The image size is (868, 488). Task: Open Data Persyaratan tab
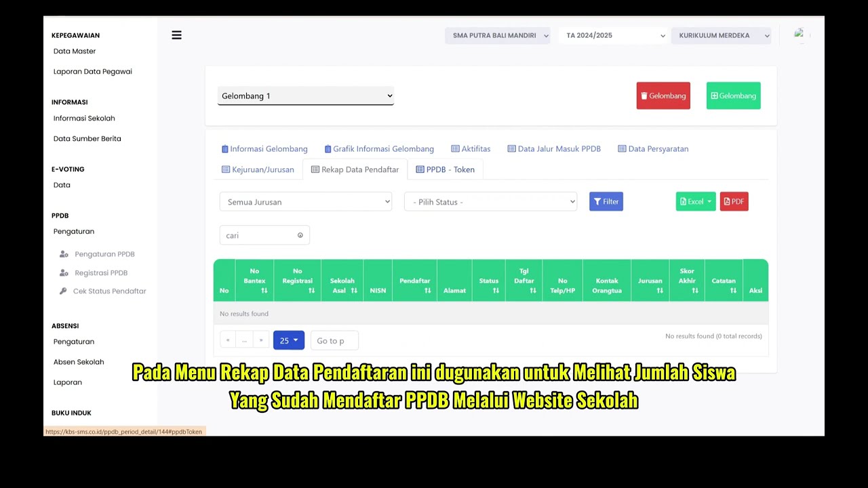click(x=653, y=148)
